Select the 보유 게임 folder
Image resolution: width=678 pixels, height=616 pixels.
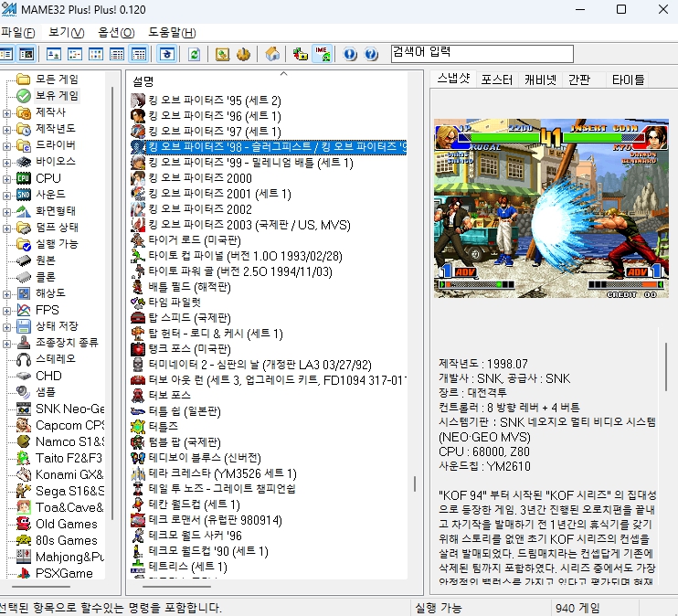point(57,96)
